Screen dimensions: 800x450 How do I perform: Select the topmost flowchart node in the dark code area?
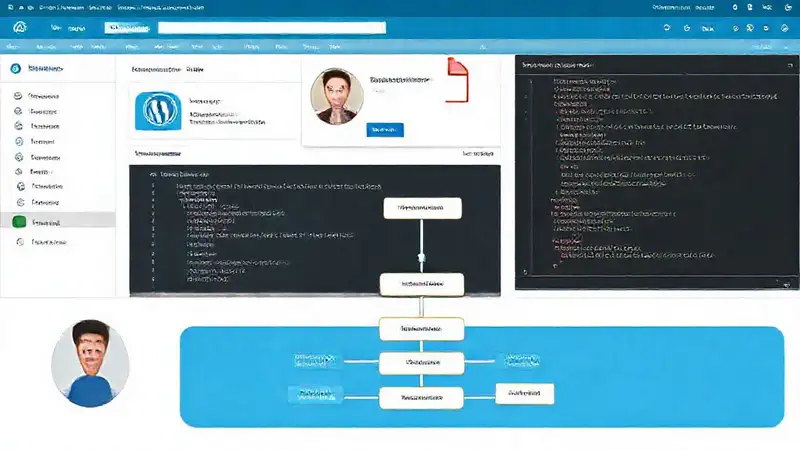coord(422,208)
